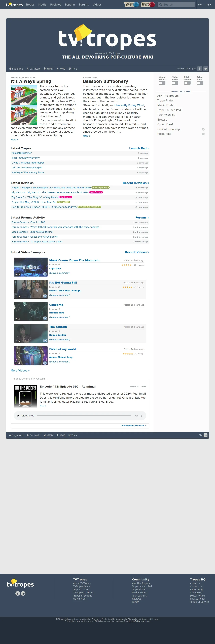Open TV Tropes Twitter page in header bar
The width and height of the screenshot is (215, 644).
click(205, 69)
